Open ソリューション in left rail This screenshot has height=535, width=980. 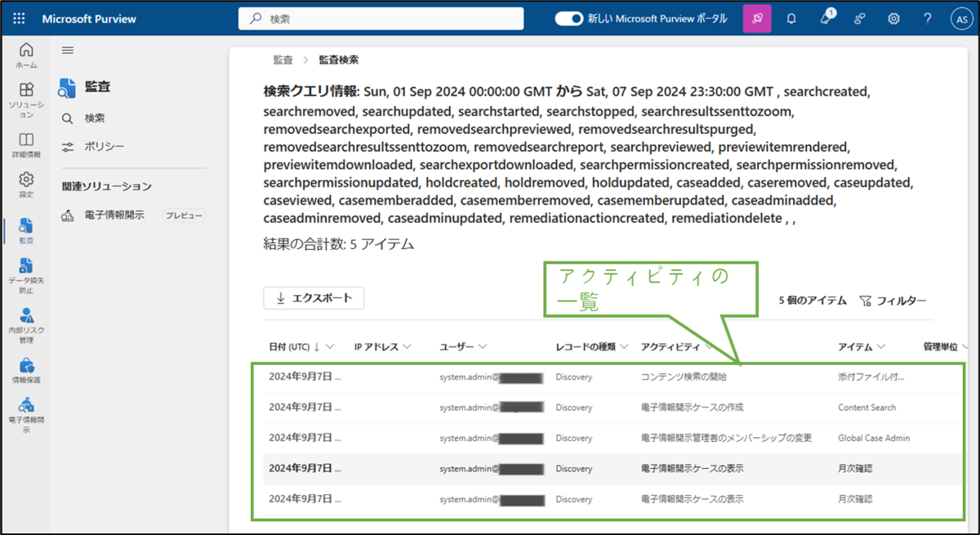26,100
